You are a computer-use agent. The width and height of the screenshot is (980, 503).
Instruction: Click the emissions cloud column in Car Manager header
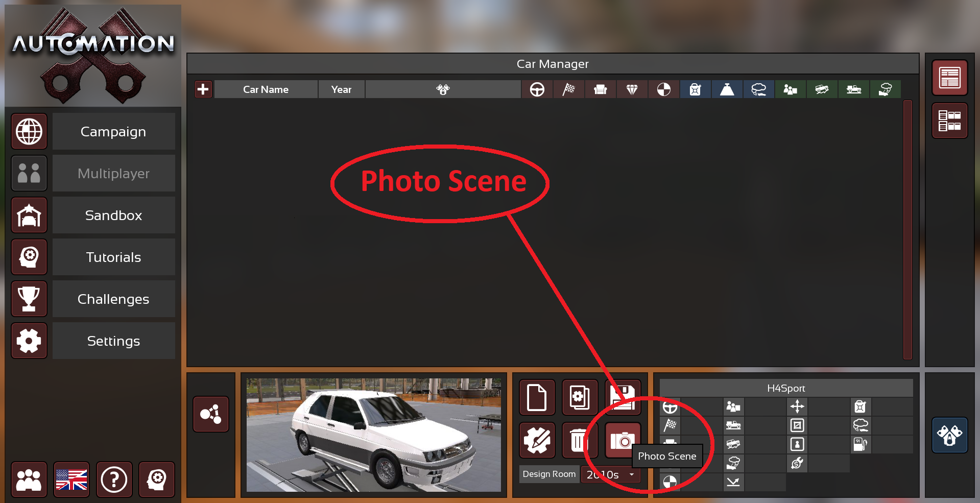[759, 89]
